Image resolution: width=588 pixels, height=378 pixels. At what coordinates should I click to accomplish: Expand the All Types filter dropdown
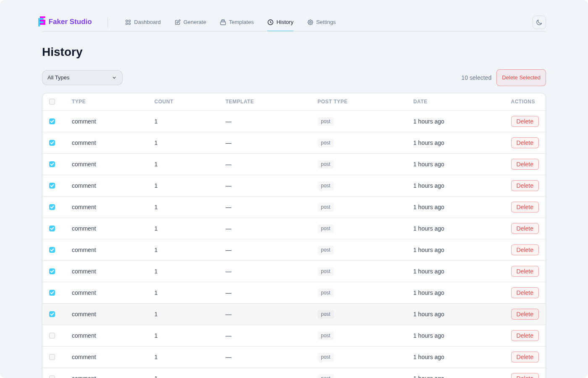[x=82, y=78]
